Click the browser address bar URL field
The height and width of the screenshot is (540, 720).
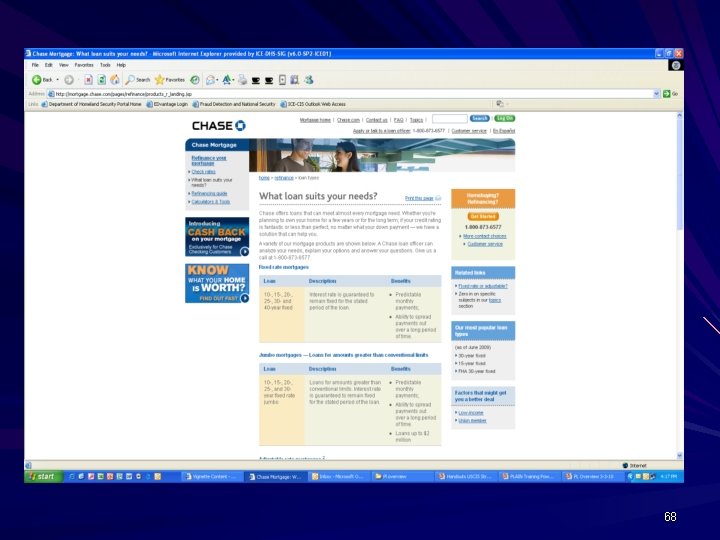click(x=350, y=94)
